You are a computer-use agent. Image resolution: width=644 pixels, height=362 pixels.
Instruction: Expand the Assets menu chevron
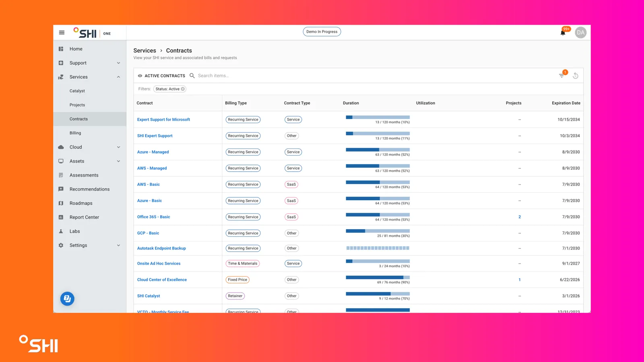118,161
